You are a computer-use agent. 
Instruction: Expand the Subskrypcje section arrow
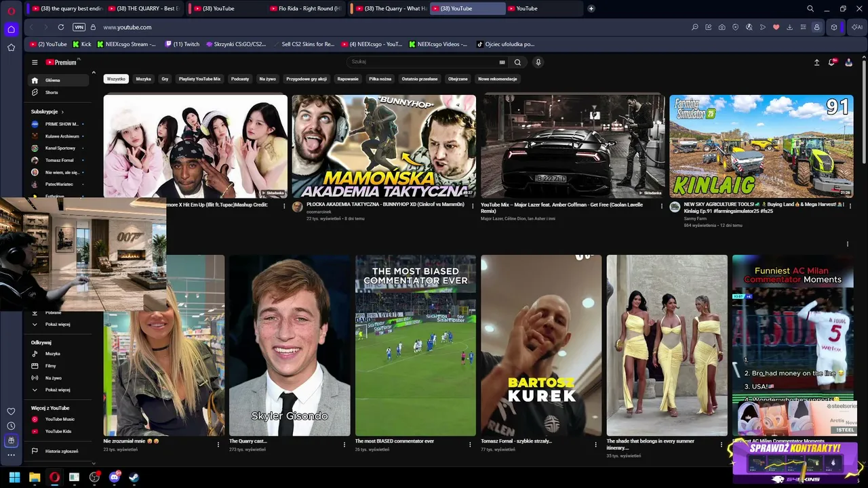pos(62,112)
